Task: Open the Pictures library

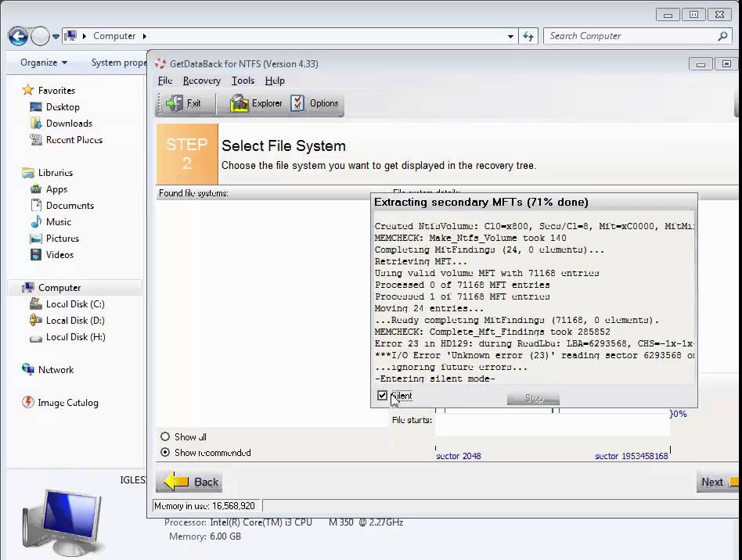Action: [x=62, y=239]
